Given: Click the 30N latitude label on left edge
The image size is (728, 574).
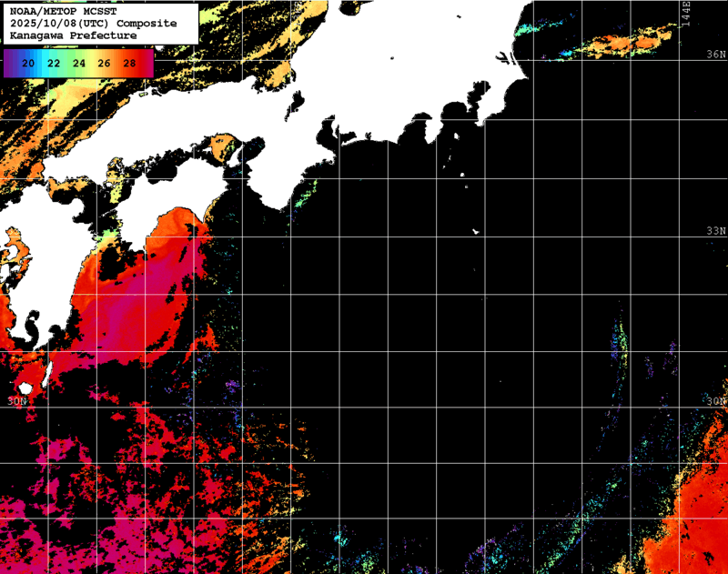Looking at the screenshot, I should (x=17, y=401).
